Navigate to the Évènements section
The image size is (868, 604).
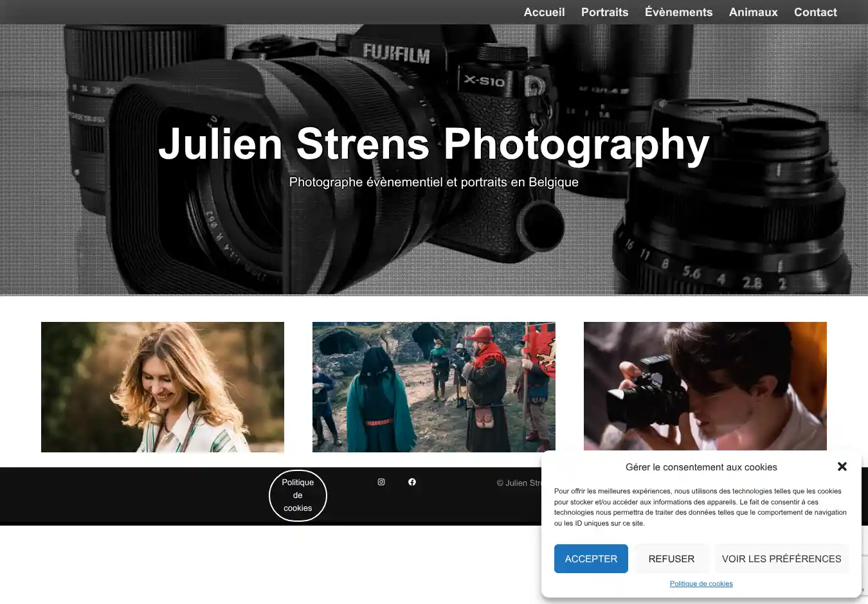pos(678,12)
